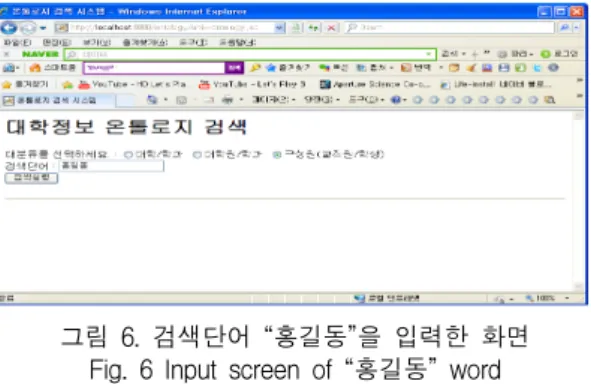Open the recent pages dropdown arrow
The width and height of the screenshot is (591, 384).
(43, 28)
